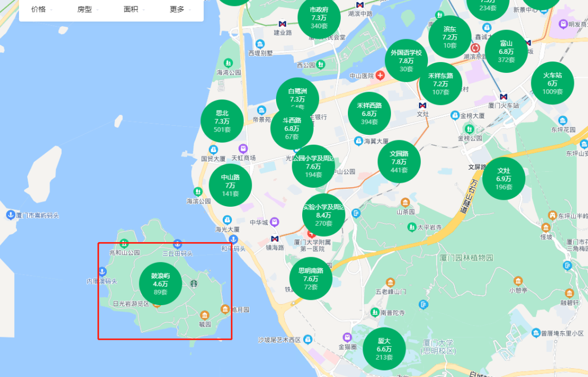Click the 三丘田码头 anchor icon
The height and width of the screenshot is (377, 588).
177,244
